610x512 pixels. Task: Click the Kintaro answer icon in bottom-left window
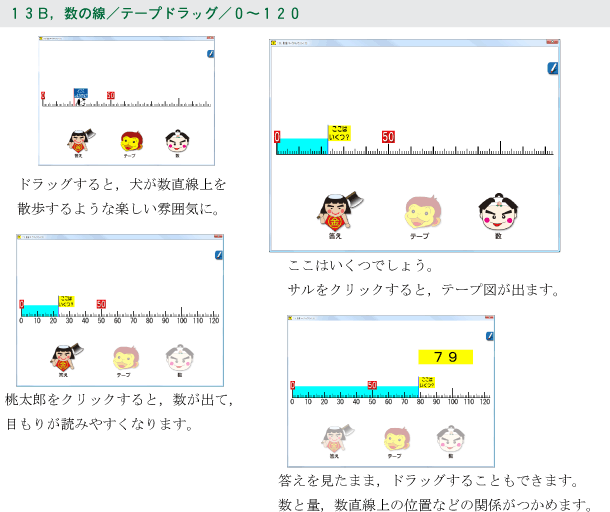pos(66,357)
